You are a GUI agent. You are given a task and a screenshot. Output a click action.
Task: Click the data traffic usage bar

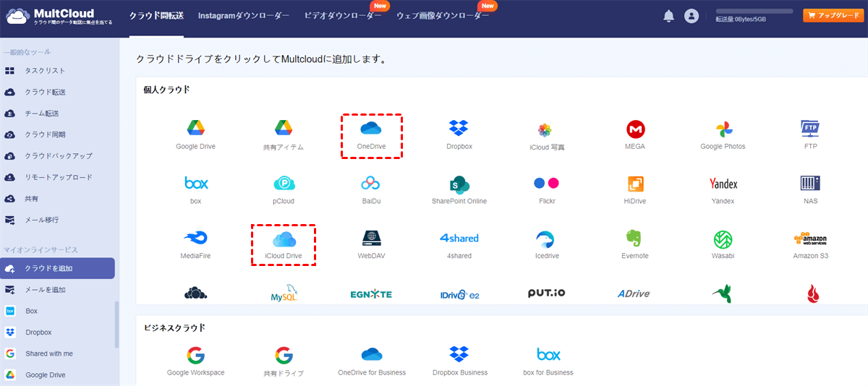pos(754,12)
